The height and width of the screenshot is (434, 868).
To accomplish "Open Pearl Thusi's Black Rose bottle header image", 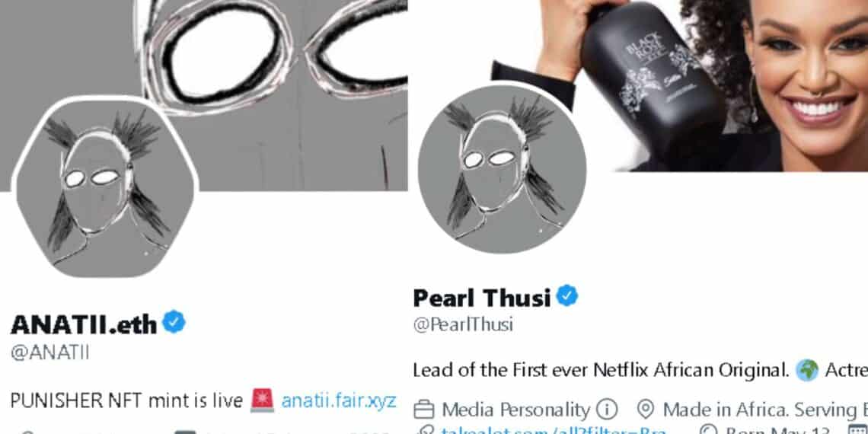I will [680, 86].
